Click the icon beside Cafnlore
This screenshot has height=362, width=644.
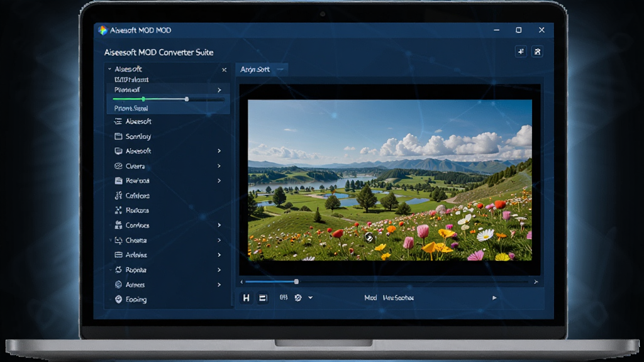click(118, 195)
